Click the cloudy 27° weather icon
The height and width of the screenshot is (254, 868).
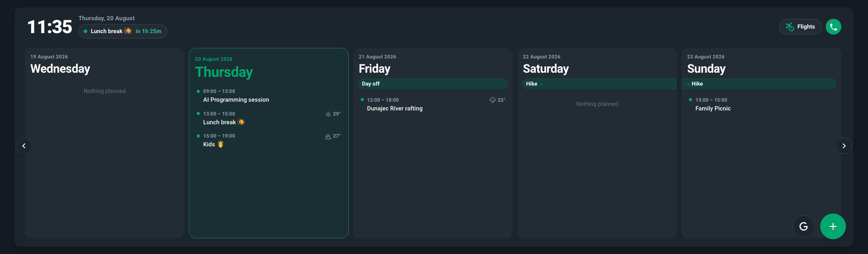point(328,136)
